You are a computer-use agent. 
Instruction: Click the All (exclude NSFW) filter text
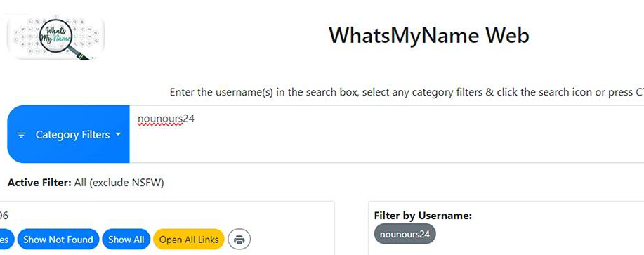point(119,183)
